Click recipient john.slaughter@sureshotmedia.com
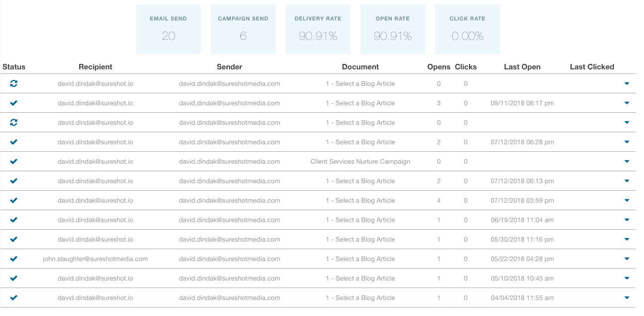 coord(95,259)
